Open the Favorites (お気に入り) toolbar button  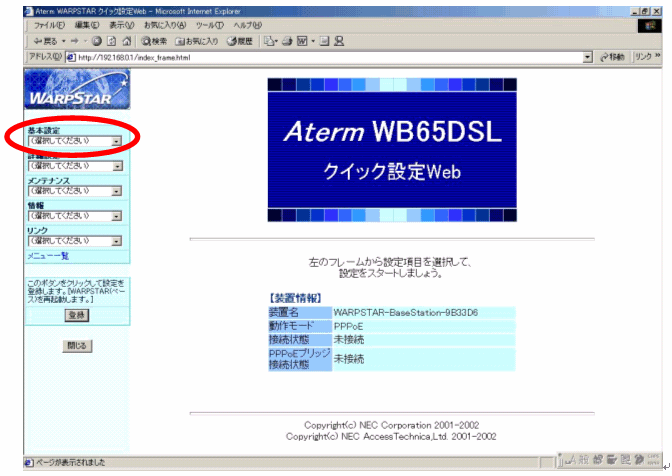(x=196, y=40)
